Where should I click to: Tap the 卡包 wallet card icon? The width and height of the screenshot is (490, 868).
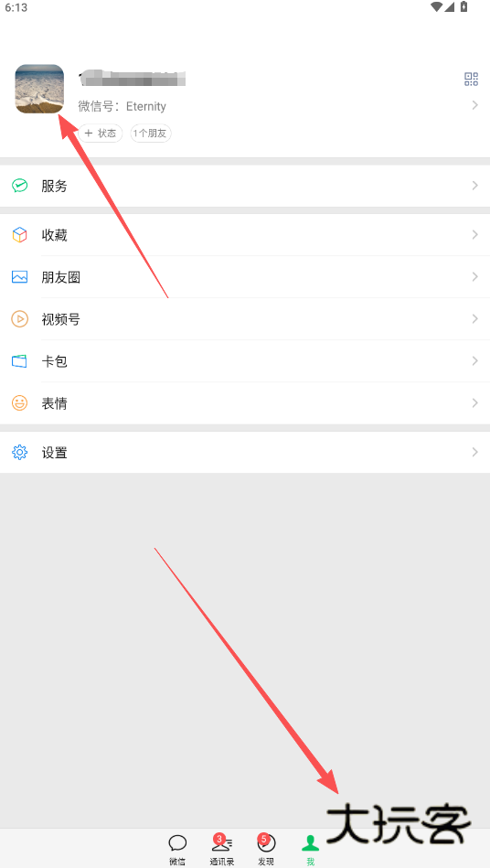coord(20,361)
